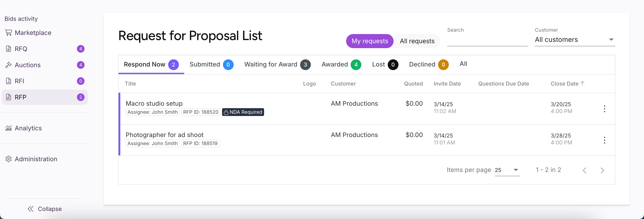The image size is (644, 219).
Task: Click in the Search field
Action: [487, 40]
